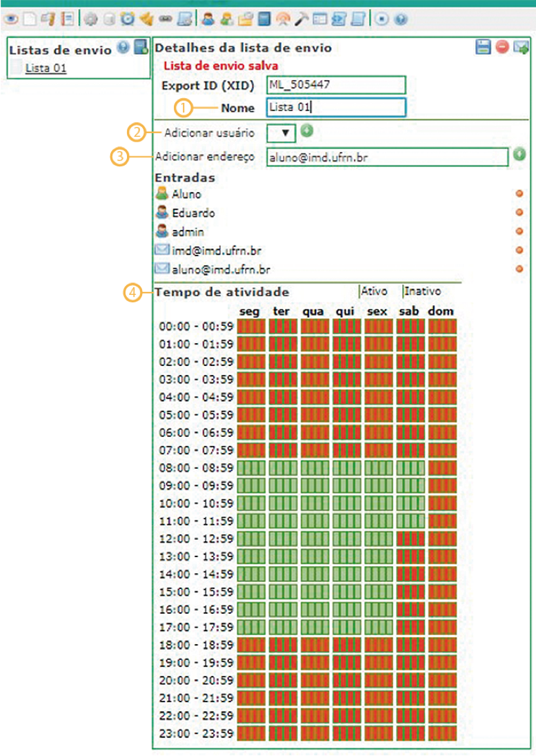Toggle qui 00:00 - 00:59 activity cell
The height and width of the screenshot is (756, 536).
coord(347,327)
